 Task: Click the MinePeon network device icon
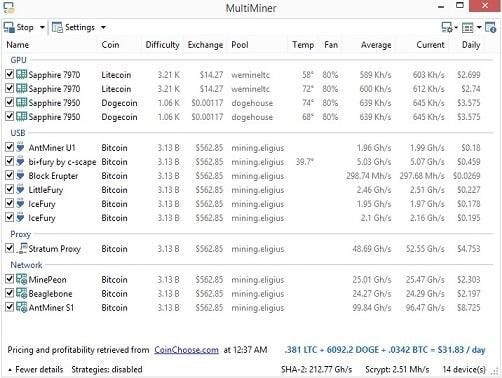(22, 279)
